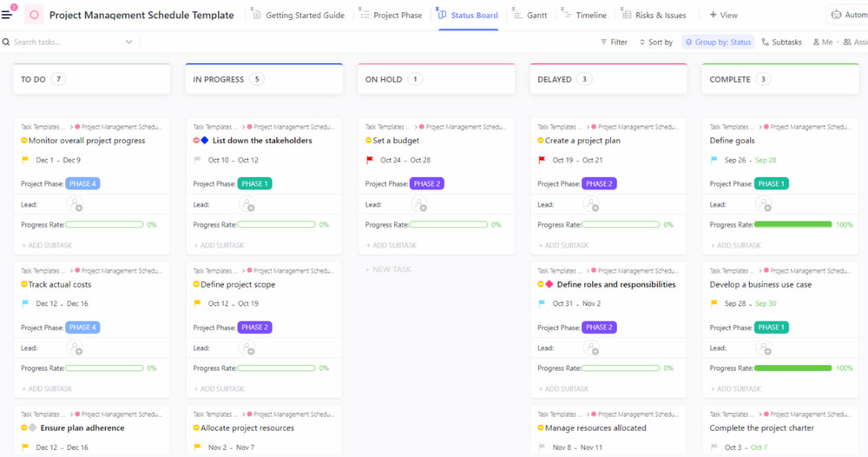
Task: Open PHASE 1 tag on Define goals
Action: [x=771, y=184]
